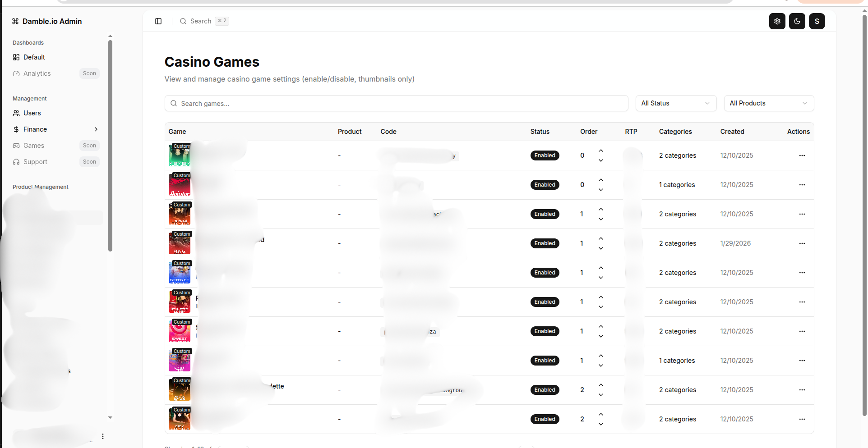Click the Default dashboard grid icon
Image resolution: width=868 pixels, height=448 pixels.
pos(16,57)
